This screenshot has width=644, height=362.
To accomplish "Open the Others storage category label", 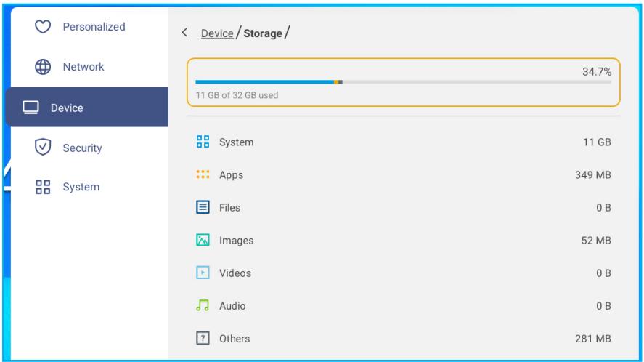I will pos(235,339).
